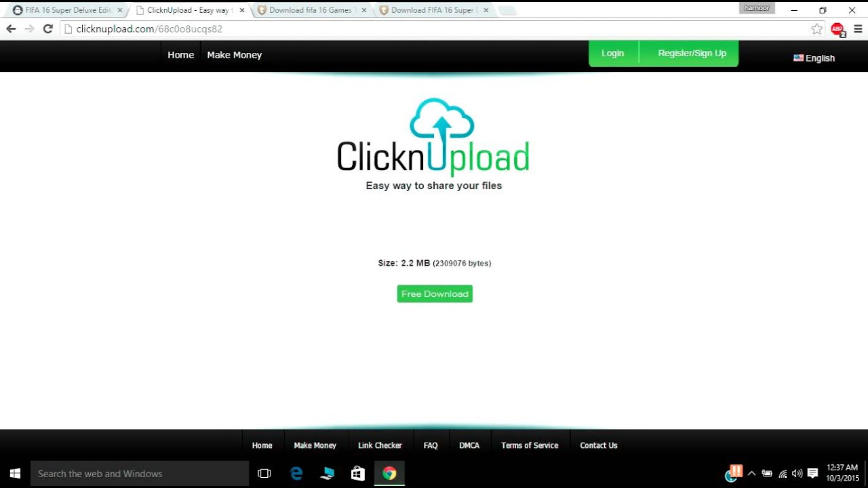Open the English language selector

[814, 58]
